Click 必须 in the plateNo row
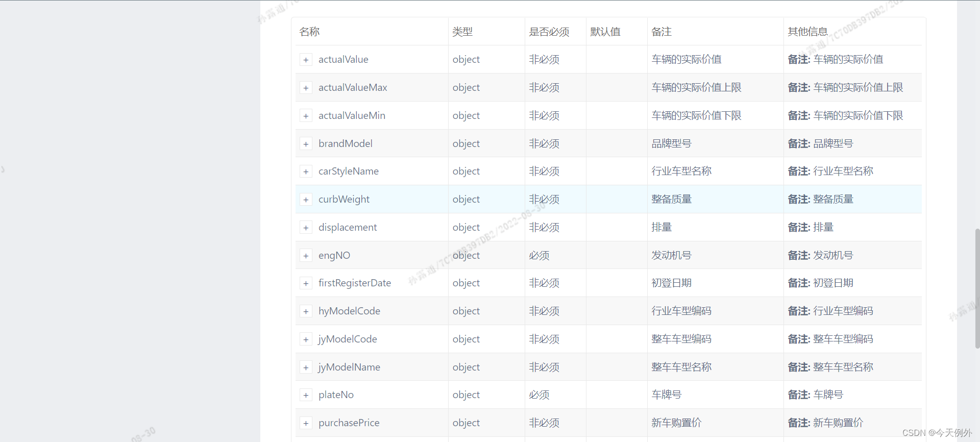The width and height of the screenshot is (980, 442). pos(539,395)
